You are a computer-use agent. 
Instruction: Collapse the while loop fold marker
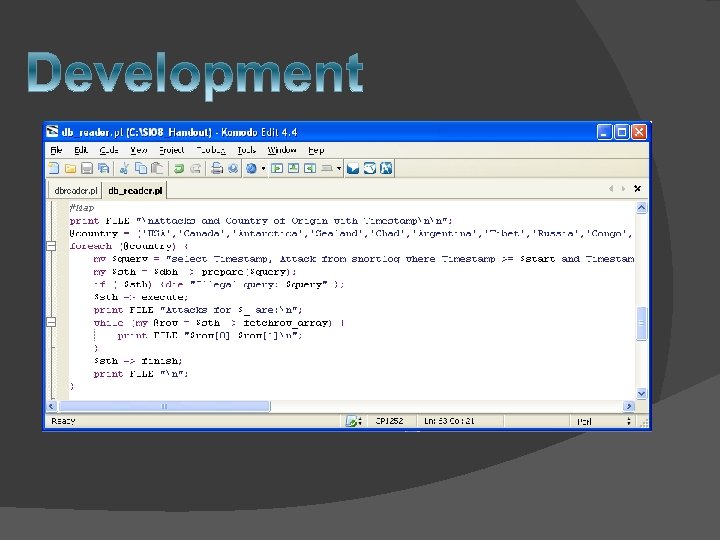pyautogui.click(x=51, y=322)
